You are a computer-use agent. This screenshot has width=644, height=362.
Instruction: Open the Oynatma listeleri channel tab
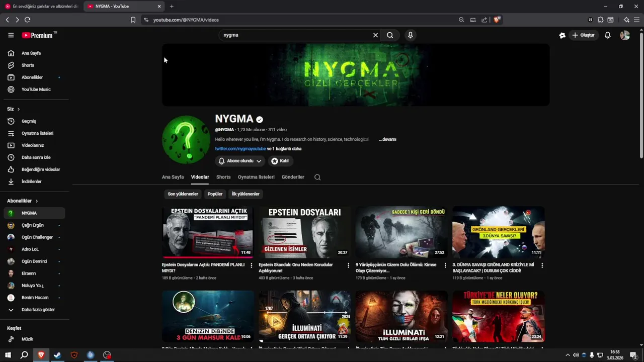click(x=256, y=177)
